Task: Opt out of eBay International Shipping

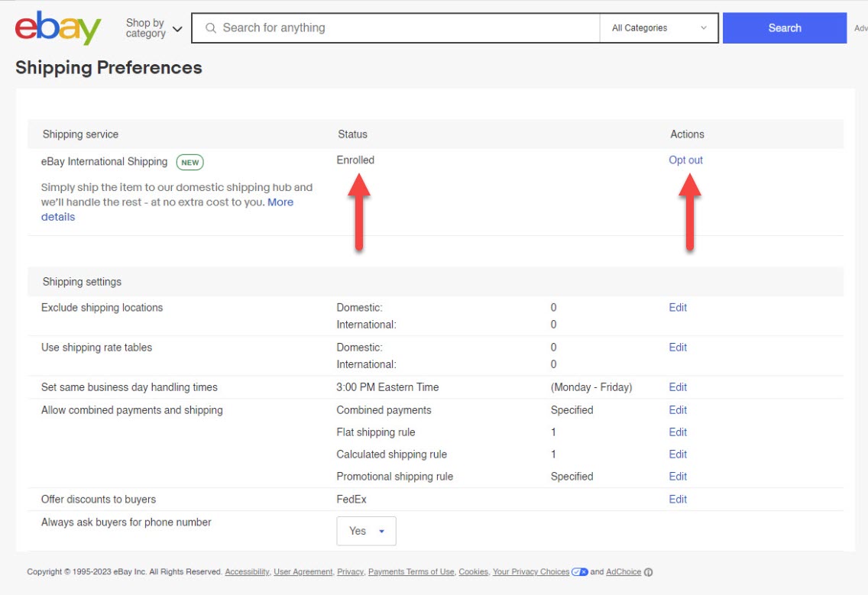Action: tap(685, 160)
